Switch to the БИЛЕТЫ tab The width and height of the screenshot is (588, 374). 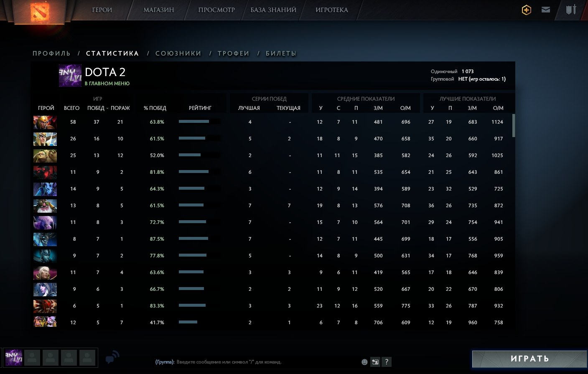(281, 53)
